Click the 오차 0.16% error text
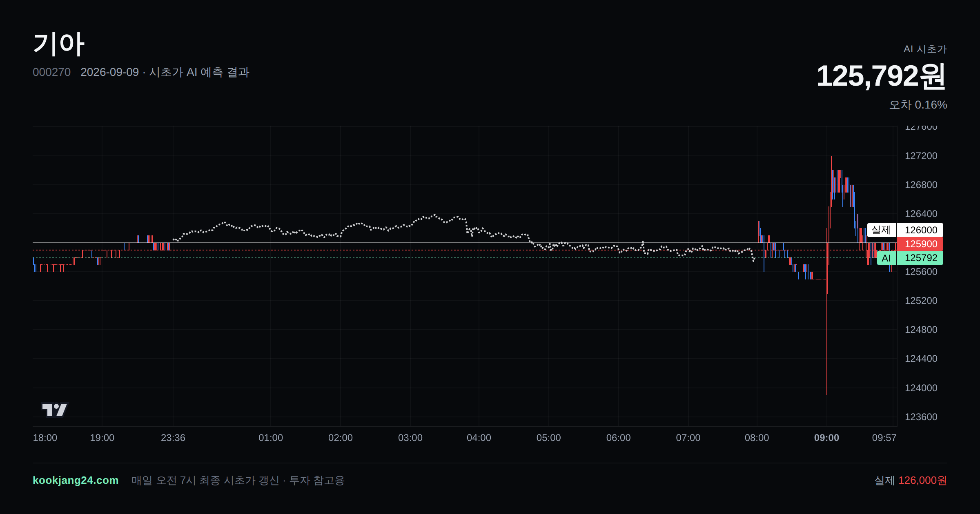This screenshot has width=980, height=514. (x=918, y=105)
